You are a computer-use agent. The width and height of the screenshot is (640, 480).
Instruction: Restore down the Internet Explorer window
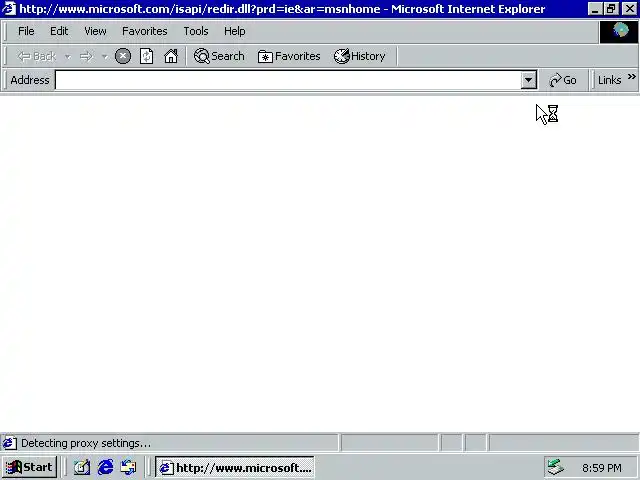611,9
